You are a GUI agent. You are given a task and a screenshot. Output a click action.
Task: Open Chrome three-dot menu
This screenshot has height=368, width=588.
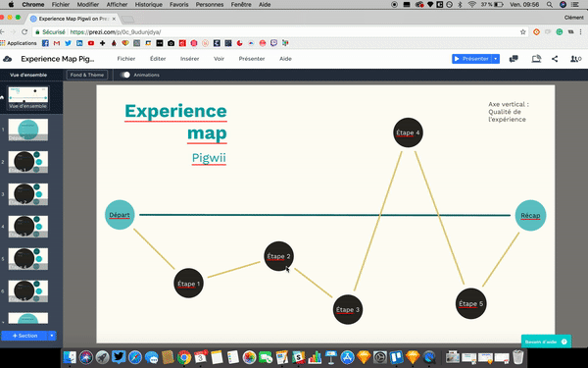[581, 32]
